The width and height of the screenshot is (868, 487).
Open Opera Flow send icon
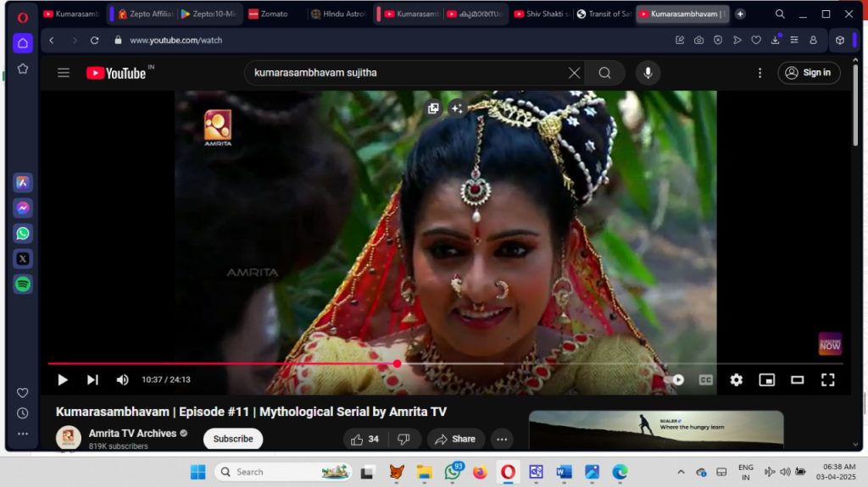737,40
